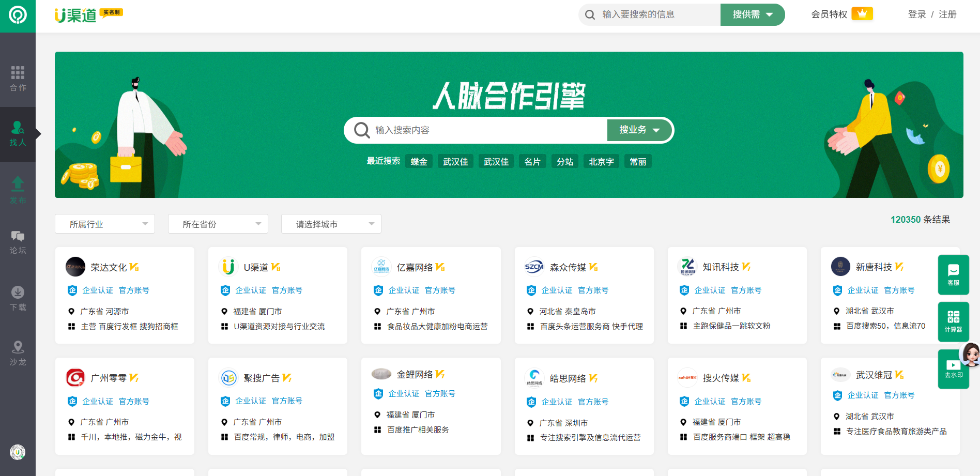Screen dimensions: 980x476
Task: Click the 搜火传媒 company logo
Action: point(687,378)
